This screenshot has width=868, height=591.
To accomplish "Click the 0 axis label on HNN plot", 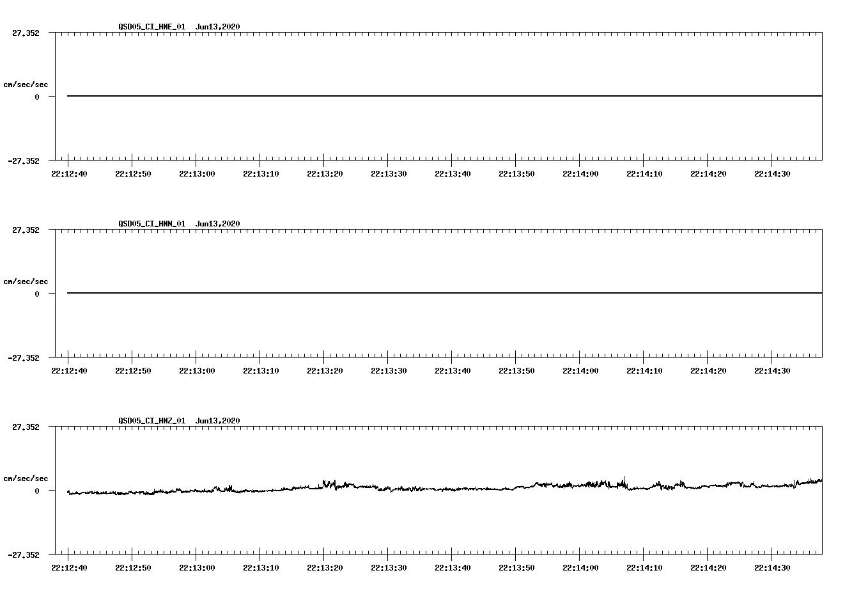I will point(37,294).
